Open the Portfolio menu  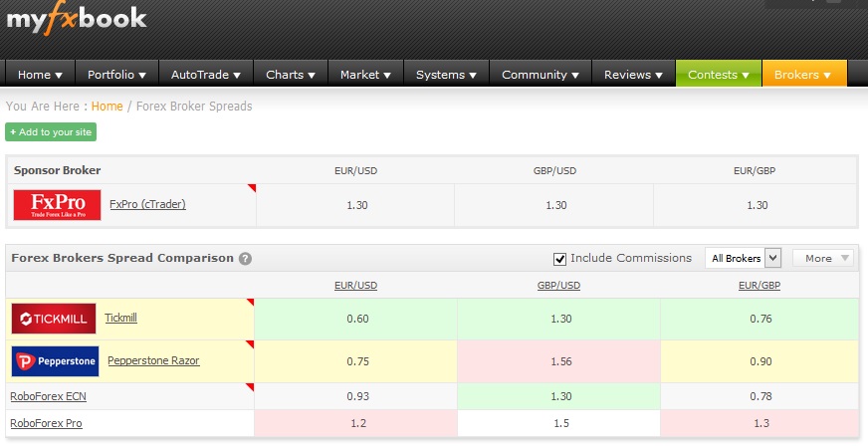point(116,74)
